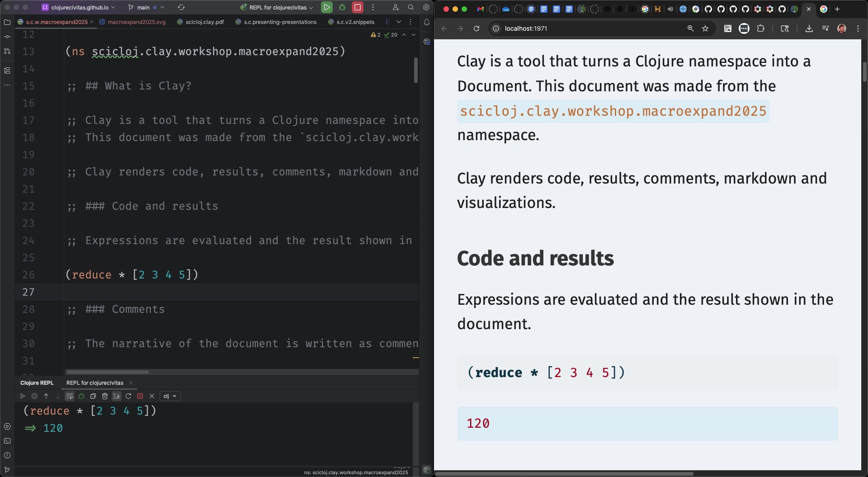Image resolution: width=868 pixels, height=477 pixels.
Task: Run the REPL for clojurecivitas configuration
Action: [327, 7]
